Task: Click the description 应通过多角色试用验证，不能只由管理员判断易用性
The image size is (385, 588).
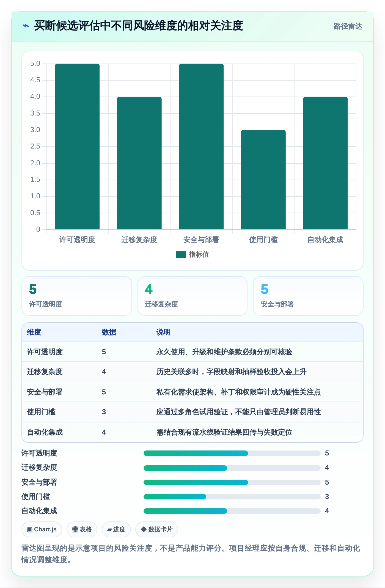Action: [239, 412]
